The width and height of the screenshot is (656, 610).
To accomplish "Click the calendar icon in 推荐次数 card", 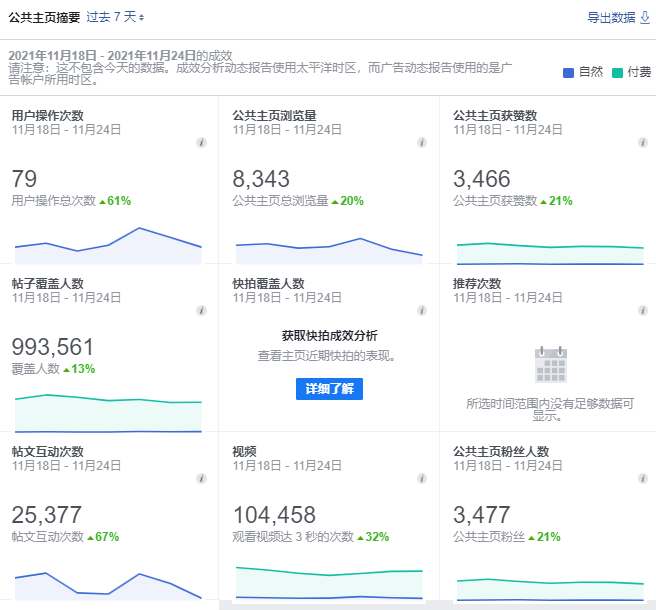I will [551, 364].
